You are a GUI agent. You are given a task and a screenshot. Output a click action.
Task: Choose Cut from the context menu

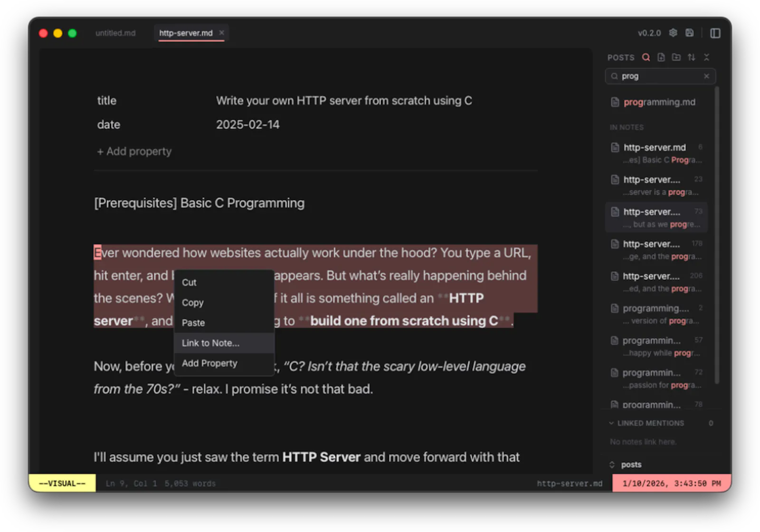(225, 282)
